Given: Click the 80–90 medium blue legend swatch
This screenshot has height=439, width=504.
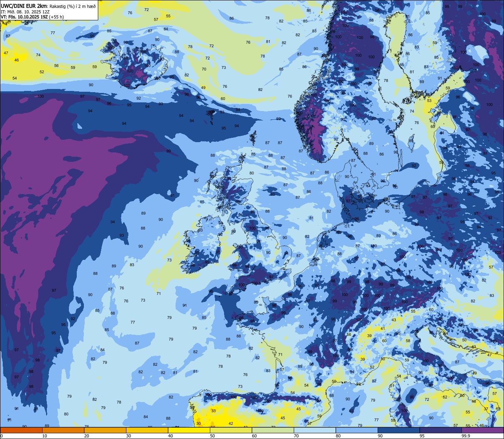Looking at the screenshot, I should (357, 430).
